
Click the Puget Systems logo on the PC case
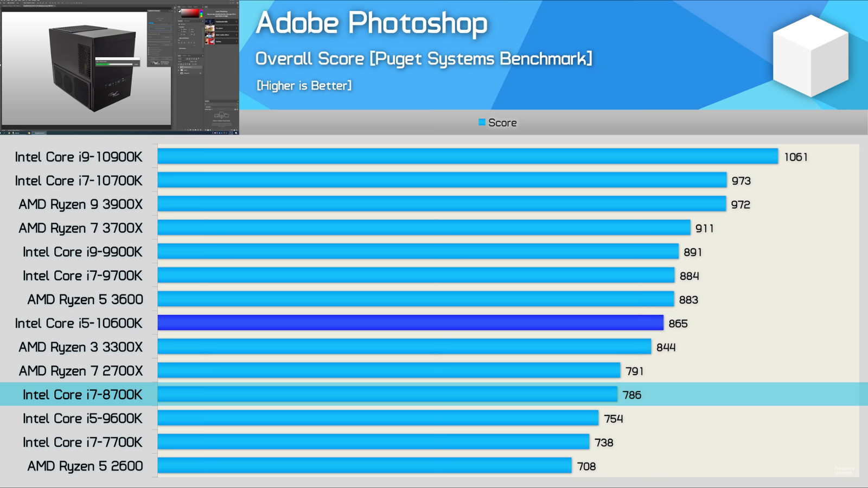click(x=113, y=95)
